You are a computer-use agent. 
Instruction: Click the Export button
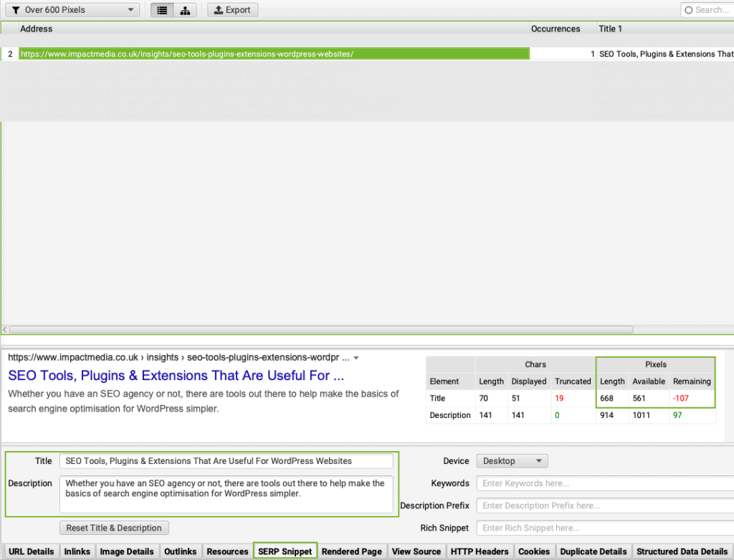pos(233,10)
